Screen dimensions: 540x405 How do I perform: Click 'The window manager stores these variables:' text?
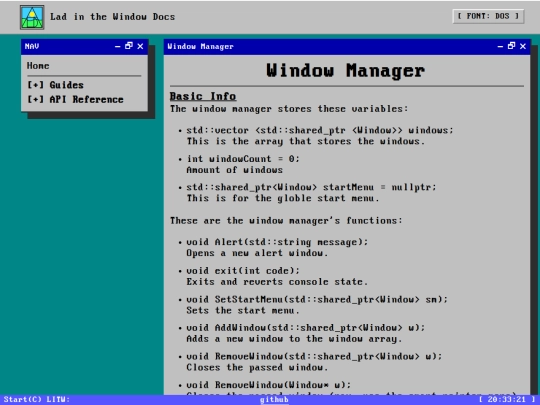point(289,109)
